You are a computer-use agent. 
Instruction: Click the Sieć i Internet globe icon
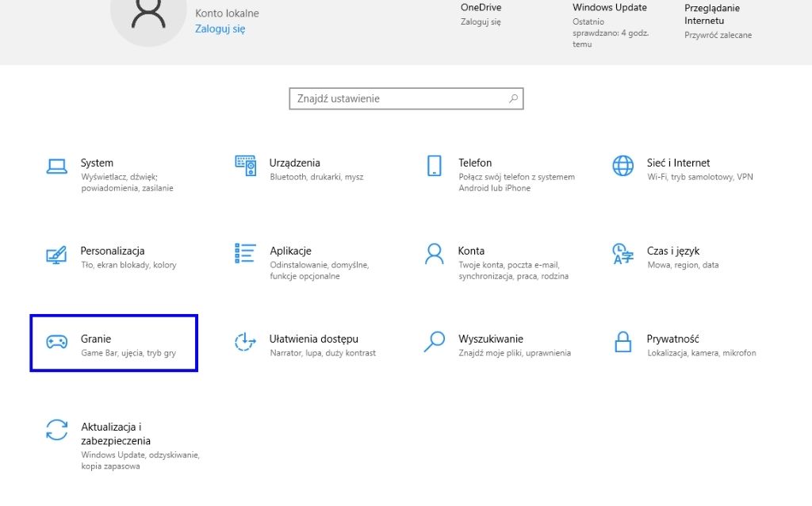pos(623,166)
